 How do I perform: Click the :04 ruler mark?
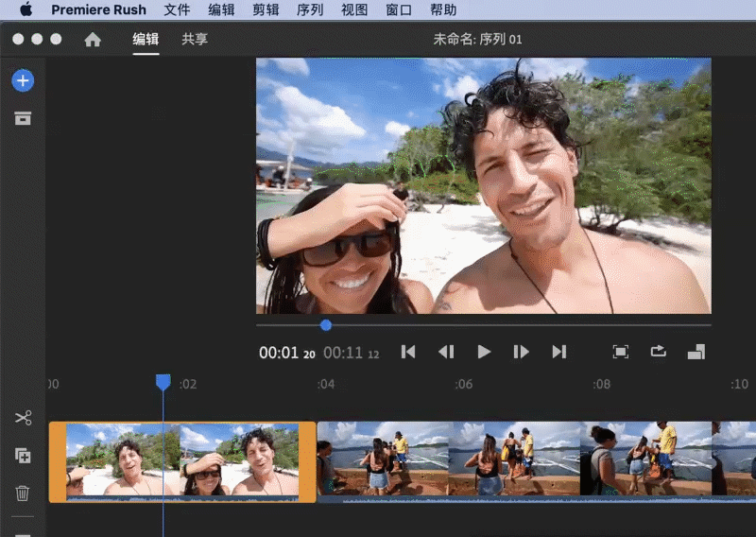(325, 384)
